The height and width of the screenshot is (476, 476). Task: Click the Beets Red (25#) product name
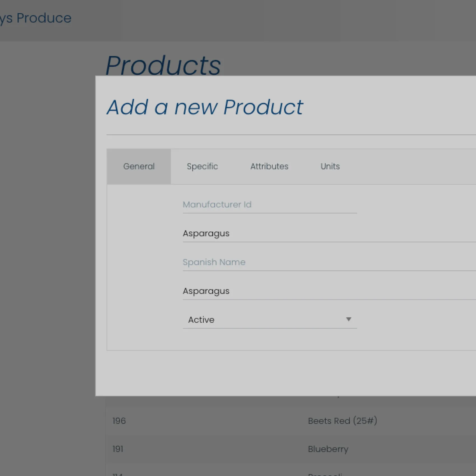(342, 421)
